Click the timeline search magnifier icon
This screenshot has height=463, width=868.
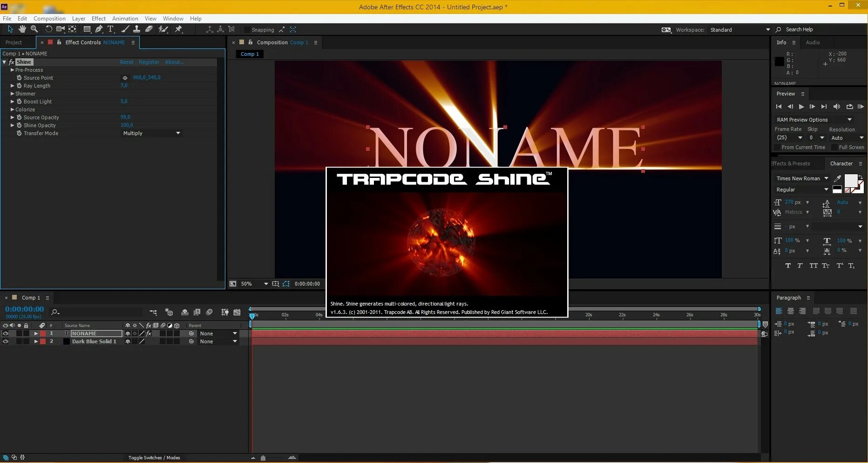[55, 312]
